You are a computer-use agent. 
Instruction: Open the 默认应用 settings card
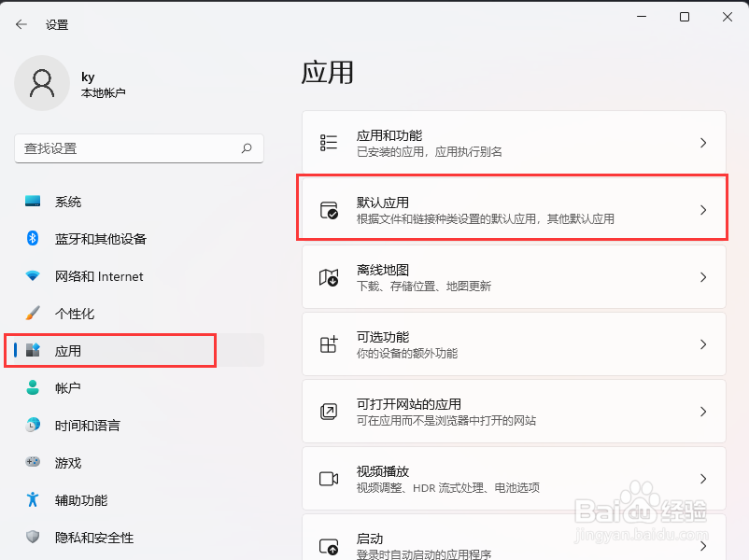click(514, 210)
